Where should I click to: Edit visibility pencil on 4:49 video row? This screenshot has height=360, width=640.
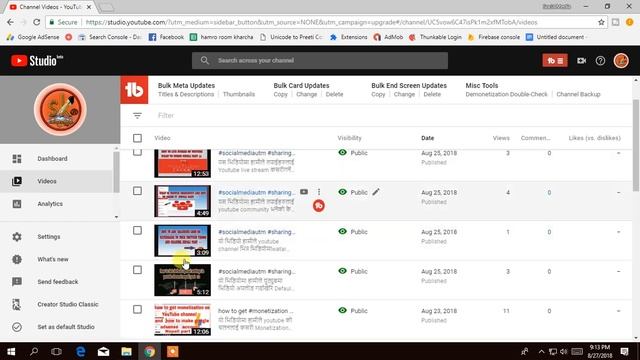pos(376,192)
